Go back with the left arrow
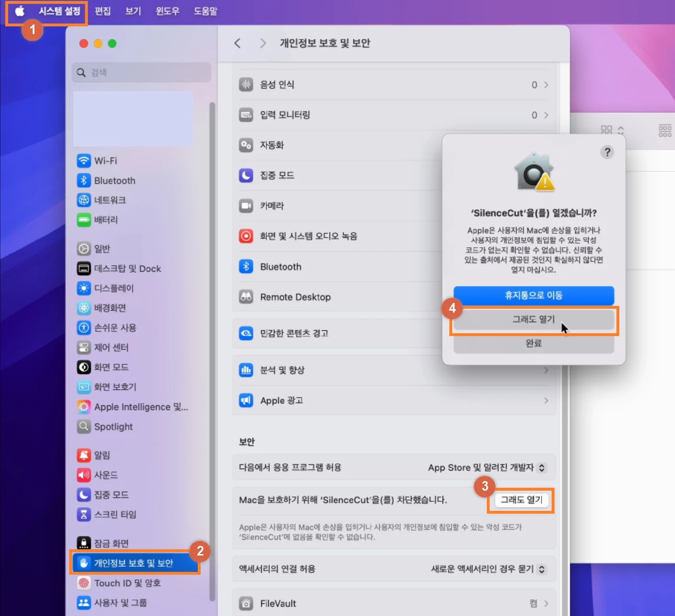Viewport: 675px width, 616px height. point(238,43)
